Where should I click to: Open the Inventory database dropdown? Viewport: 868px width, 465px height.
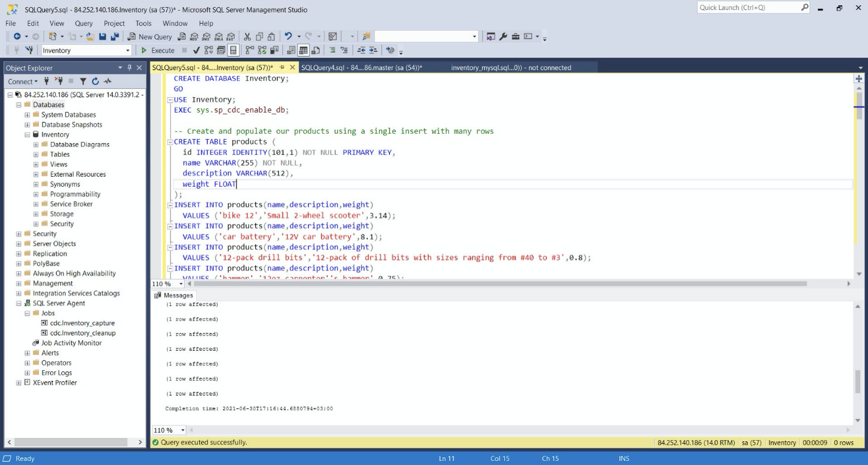pyautogui.click(x=128, y=50)
